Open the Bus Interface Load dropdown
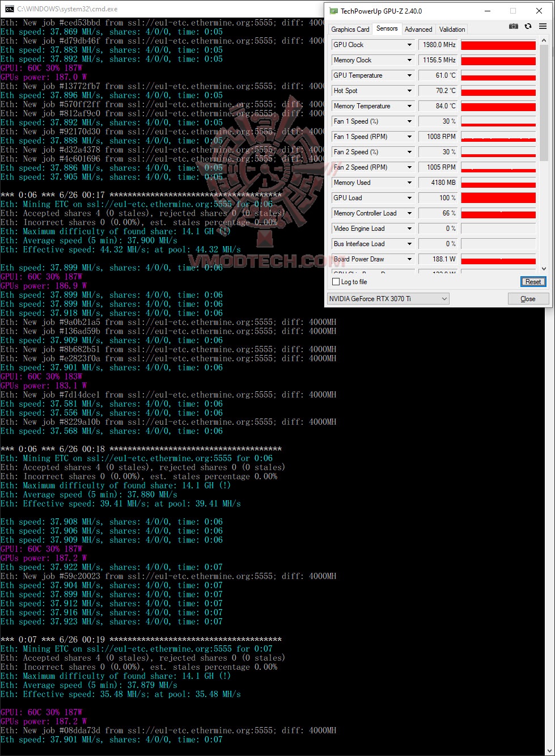The image size is (555, 756). (x=409, y=244)
